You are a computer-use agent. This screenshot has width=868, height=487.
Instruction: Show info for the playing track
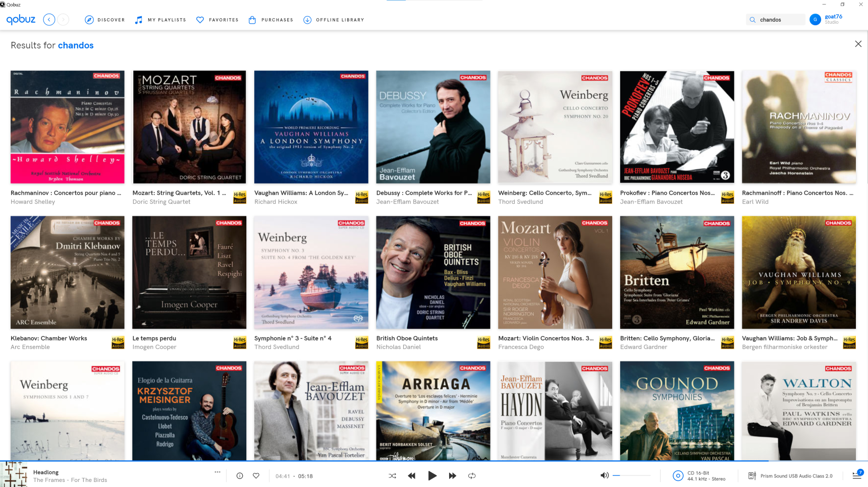click(239, 475)
